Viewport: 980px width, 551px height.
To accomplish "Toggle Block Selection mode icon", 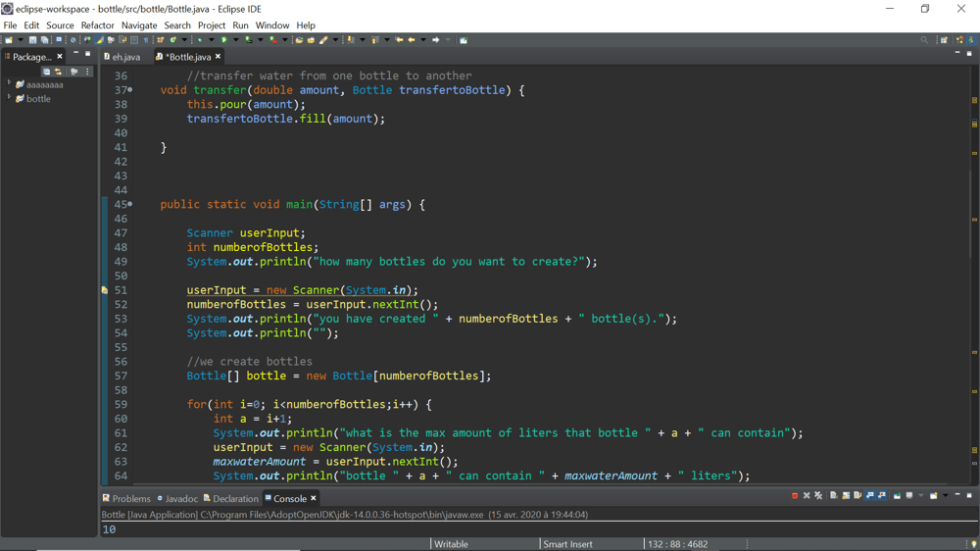I will coord(133,40).
